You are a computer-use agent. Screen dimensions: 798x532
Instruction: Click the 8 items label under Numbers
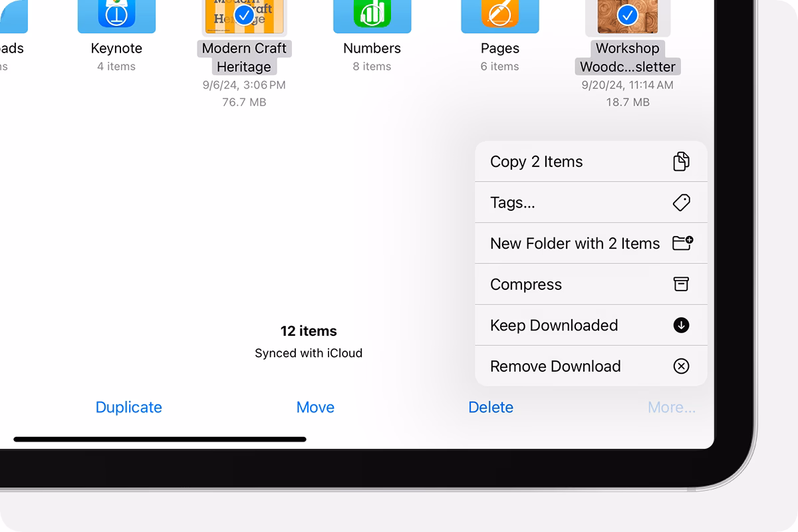[x=372, y=66]
